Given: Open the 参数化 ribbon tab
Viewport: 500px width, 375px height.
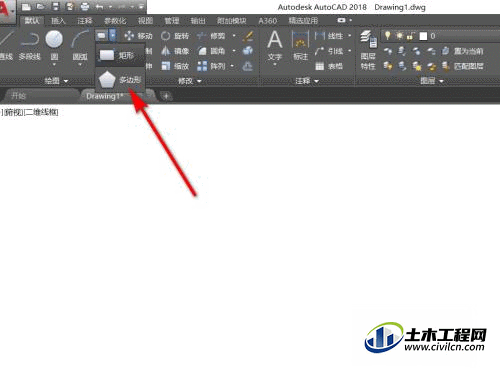Looking at the screenshot, I should pyautogui.click(x=115, y=21).
